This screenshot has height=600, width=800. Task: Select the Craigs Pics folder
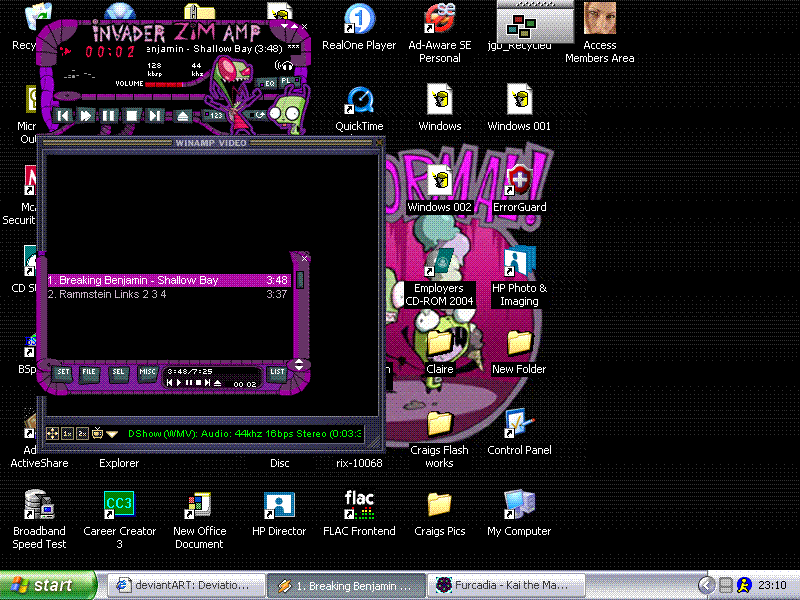point(439,513)
